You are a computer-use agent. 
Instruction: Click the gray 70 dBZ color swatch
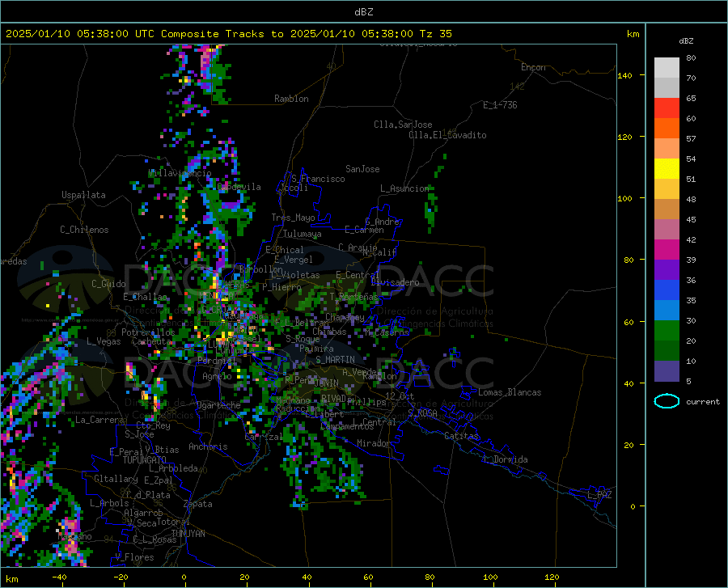(x=667, y=87)
